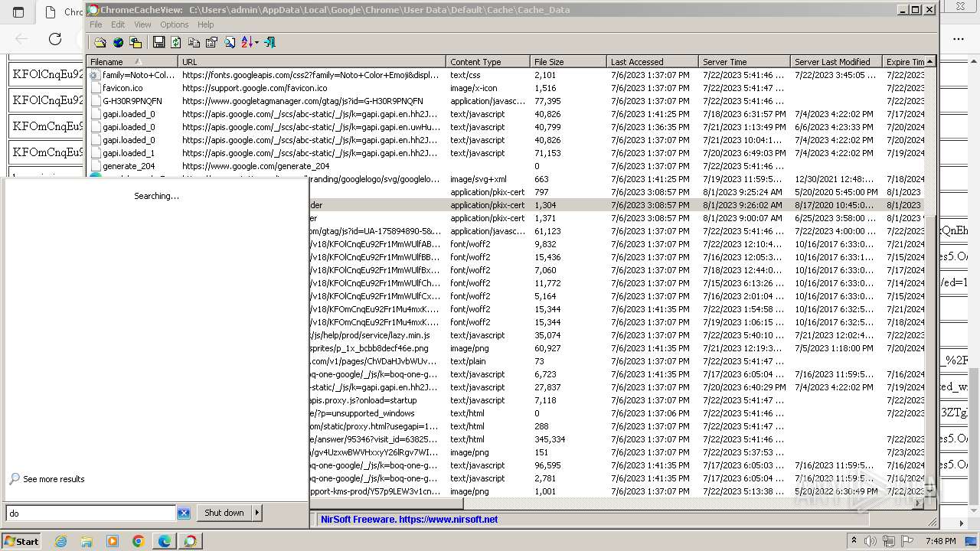This screenshot has height=551, width=980.
Task: Open the Edit menu
Action: click(118, 24)
